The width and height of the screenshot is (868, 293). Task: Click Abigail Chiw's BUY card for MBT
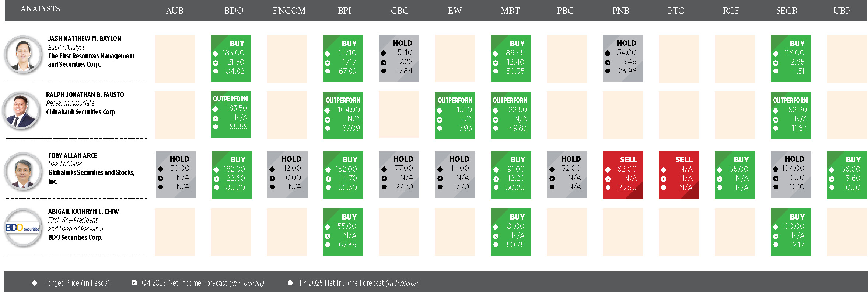coord(510,232)
